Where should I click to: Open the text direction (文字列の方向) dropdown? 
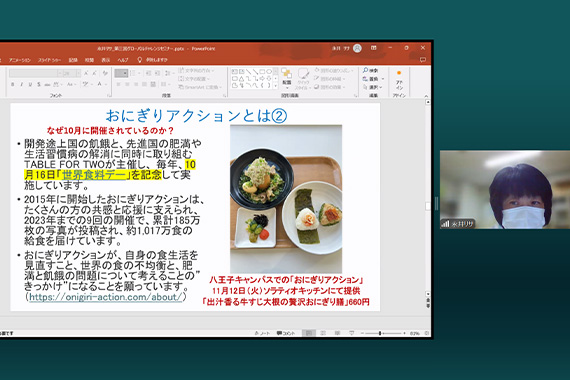point(196,70)
